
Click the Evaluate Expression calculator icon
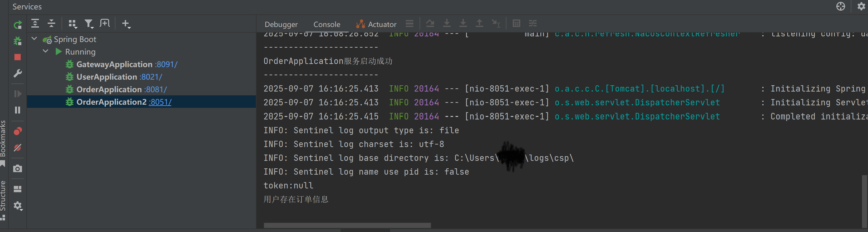point(516,23)
